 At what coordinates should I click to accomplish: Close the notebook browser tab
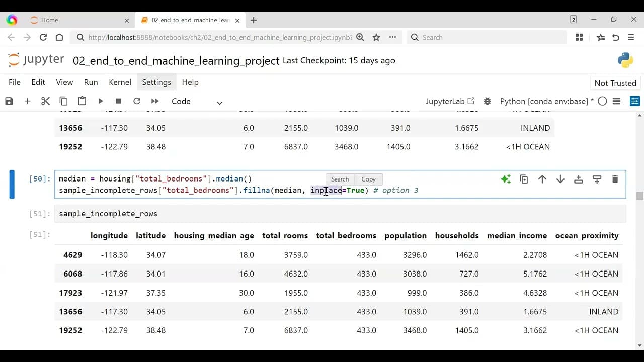pyautogui.click(x=237, y=20)
